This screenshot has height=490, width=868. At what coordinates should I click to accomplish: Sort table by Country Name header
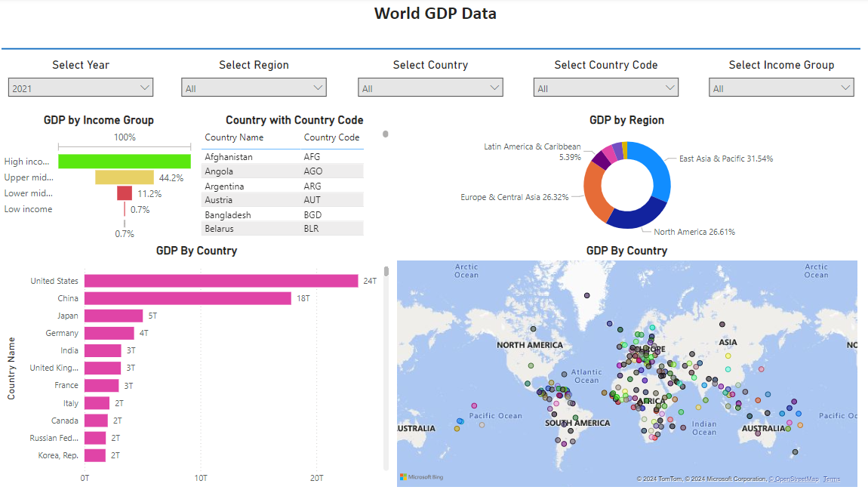pos(234,137)
